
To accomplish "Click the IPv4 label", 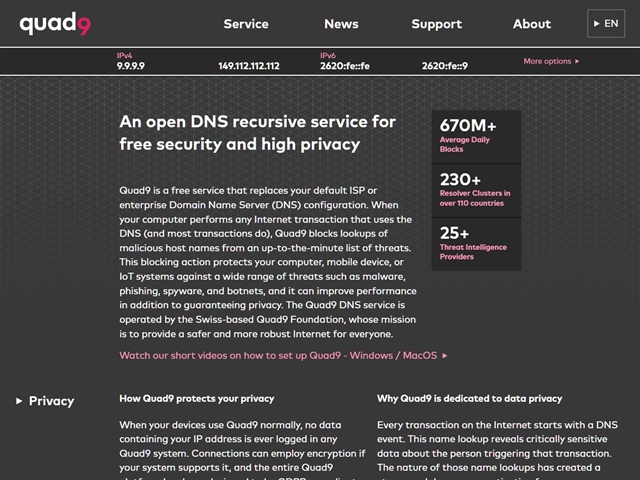I will (125, 55).
